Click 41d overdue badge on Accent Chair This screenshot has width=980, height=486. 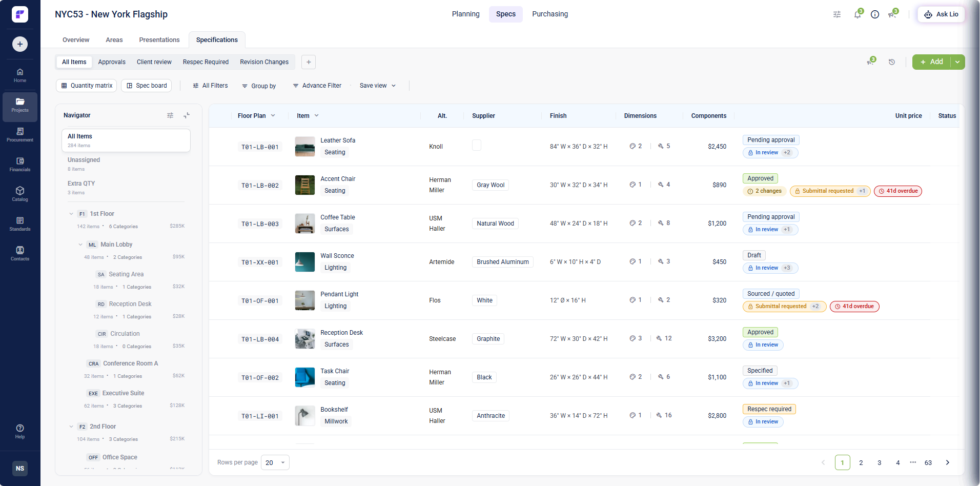click(x=898, y=191)
